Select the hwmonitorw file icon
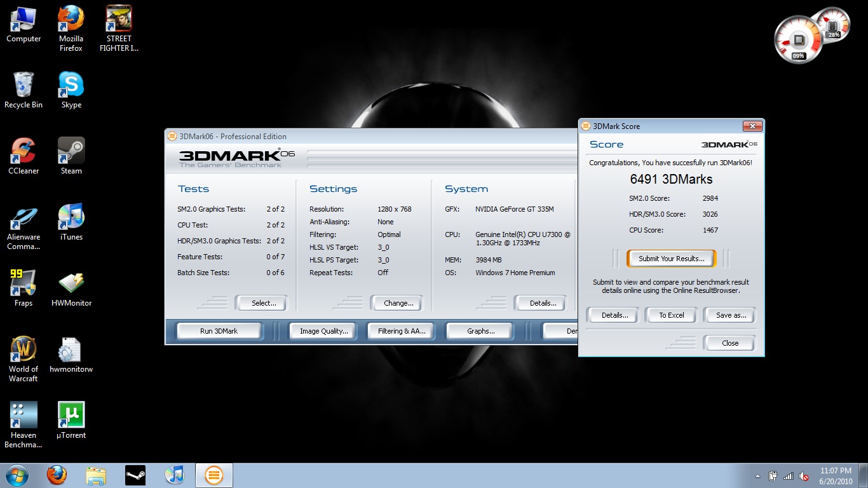The width and height of the screenshot is (868, 488). click(x=71, y=355)
